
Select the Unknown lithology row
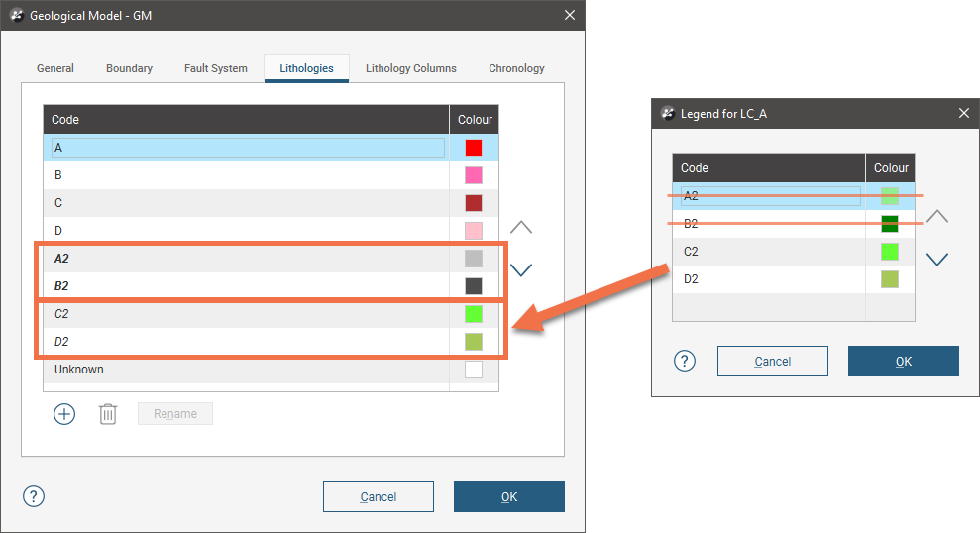(271, 370)
